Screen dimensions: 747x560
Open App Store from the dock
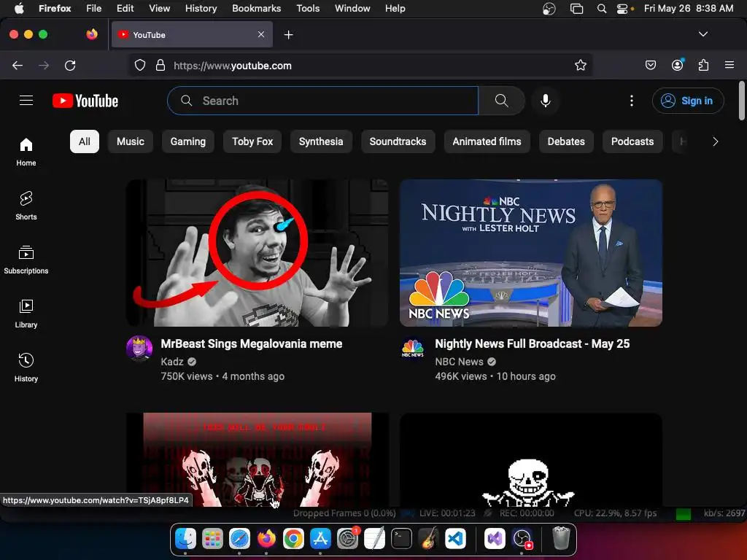(x=320, y=539)
